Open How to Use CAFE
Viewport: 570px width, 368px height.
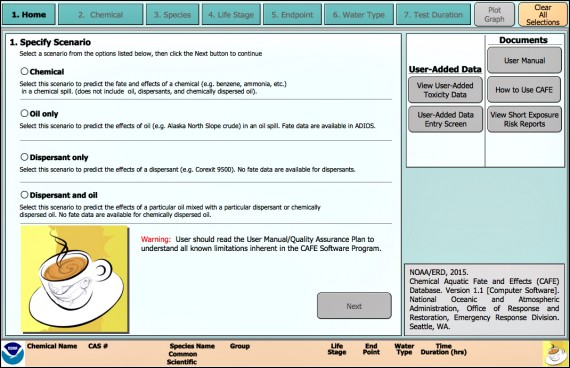[x=524, y=90]
